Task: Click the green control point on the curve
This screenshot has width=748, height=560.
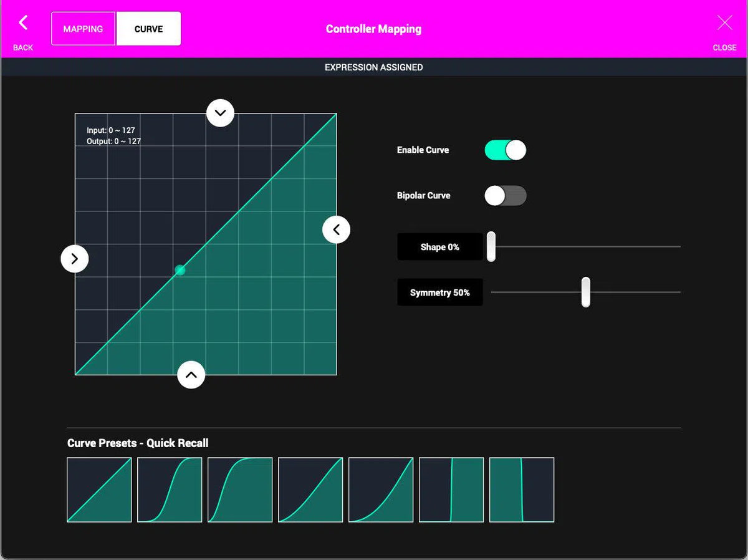Action: tap(180, 270)
